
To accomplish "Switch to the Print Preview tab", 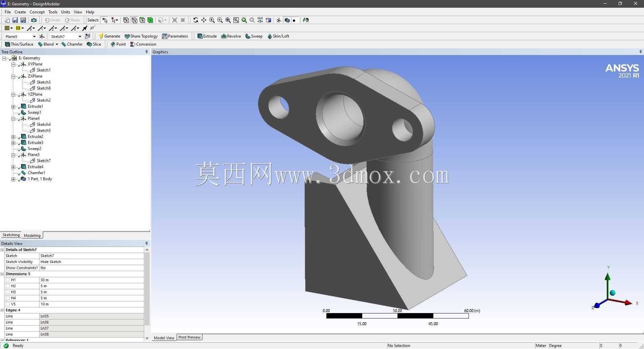I will [190, 337].
